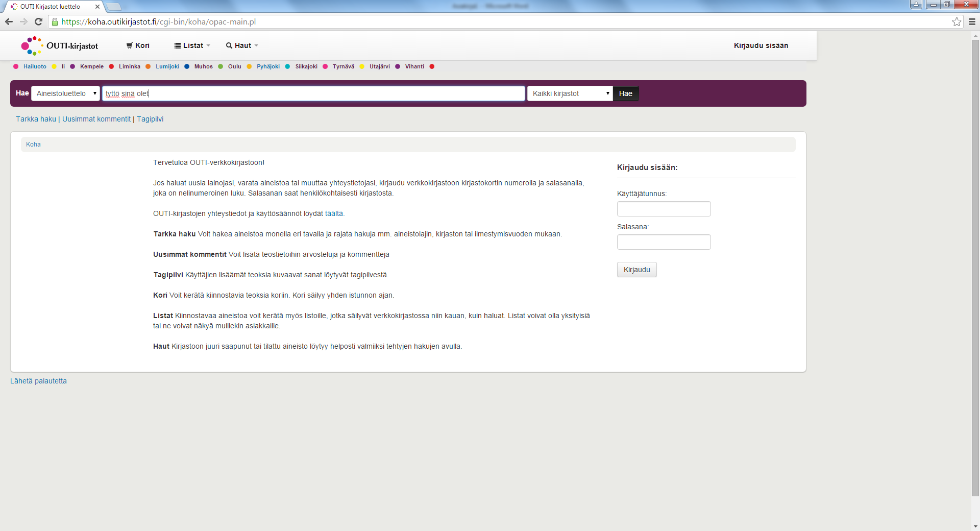Viewport: 980px width, 531px height.
Task: Open the Utajärvi library link
Action: (x=380, y=66)
